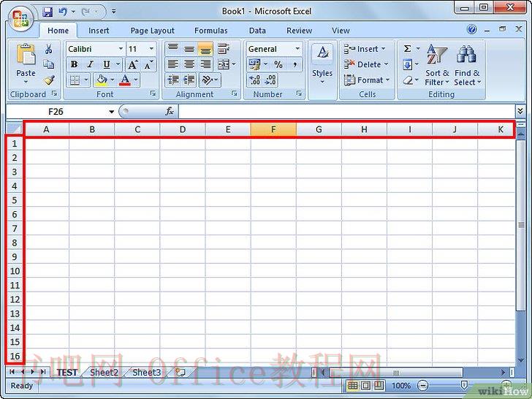Image resolution: width=532 pixels, height=399 pixels.
Task: Insert function using fx button
Action: [x=170, y=111]
